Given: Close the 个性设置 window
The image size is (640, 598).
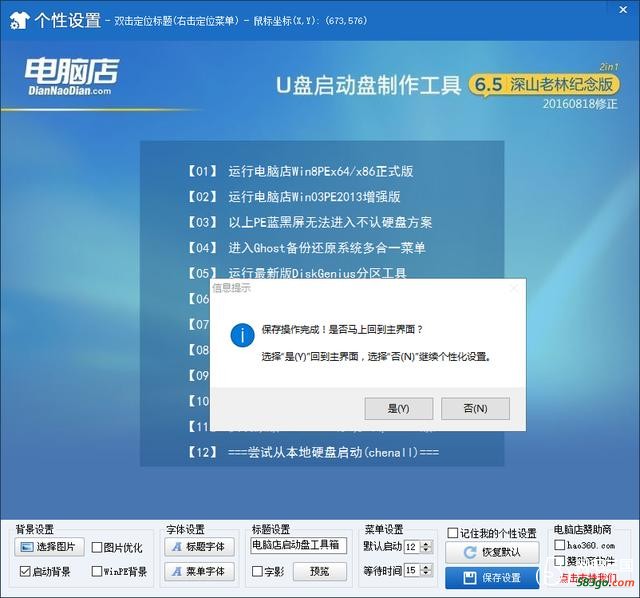Looking at the screenshot, I should tap(623, 10).
